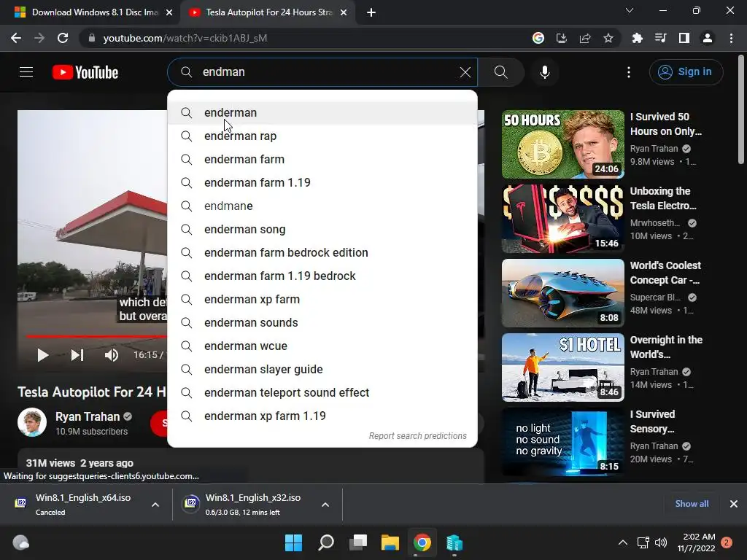This screenshot has width=747, height=560.
Task: Open the tab search chevron
Action: point(630,10)
